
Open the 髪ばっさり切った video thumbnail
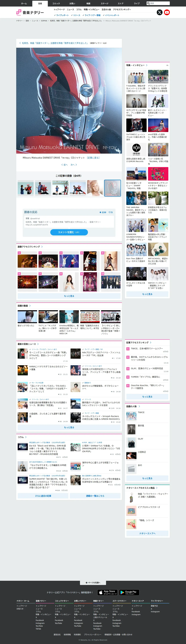27,317
